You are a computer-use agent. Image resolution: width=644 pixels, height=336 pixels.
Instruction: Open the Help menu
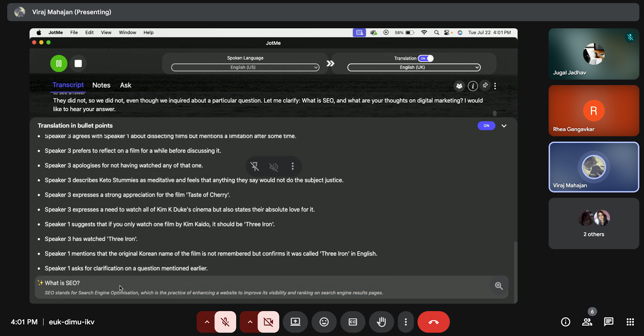(x=149, y=33)
